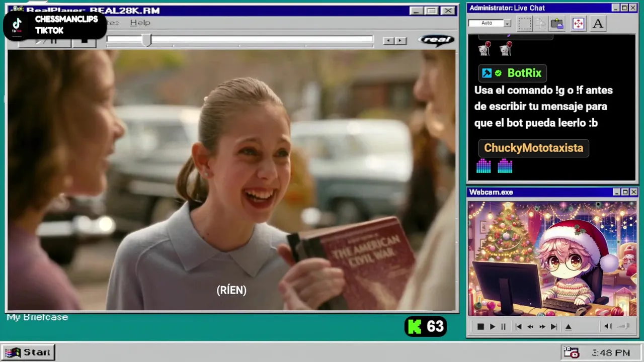
Task: Click the eject button in Webcam.exe
Action: tap(569, 327)
